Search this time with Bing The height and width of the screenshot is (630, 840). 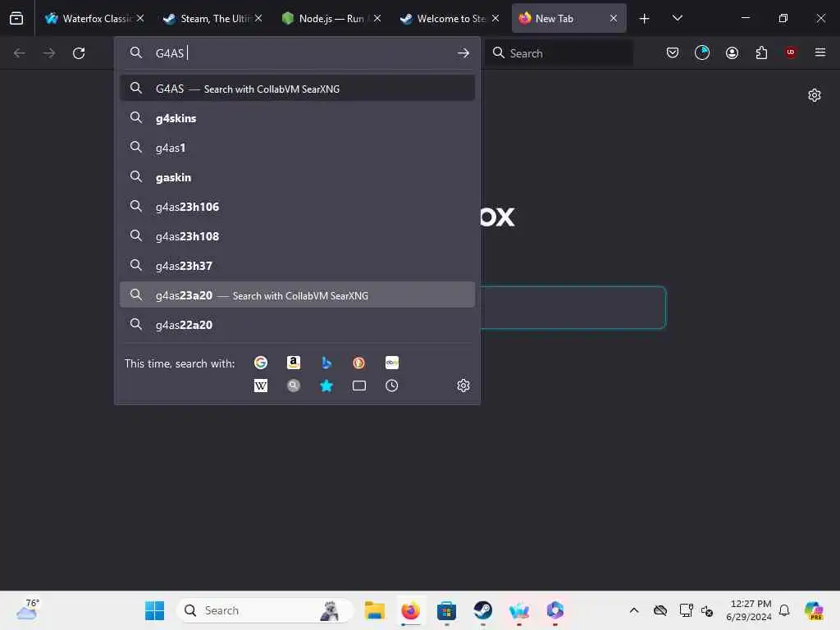tap(326, 363)
